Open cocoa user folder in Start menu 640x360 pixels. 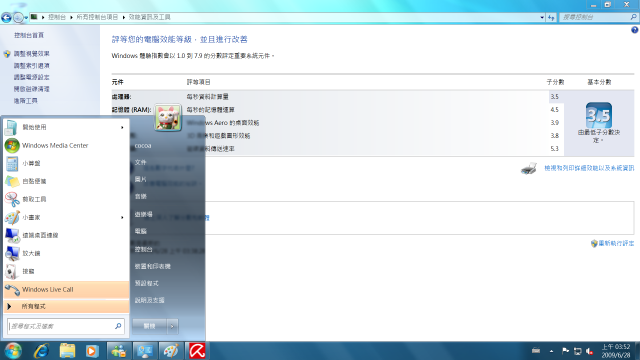pos(143,146)
